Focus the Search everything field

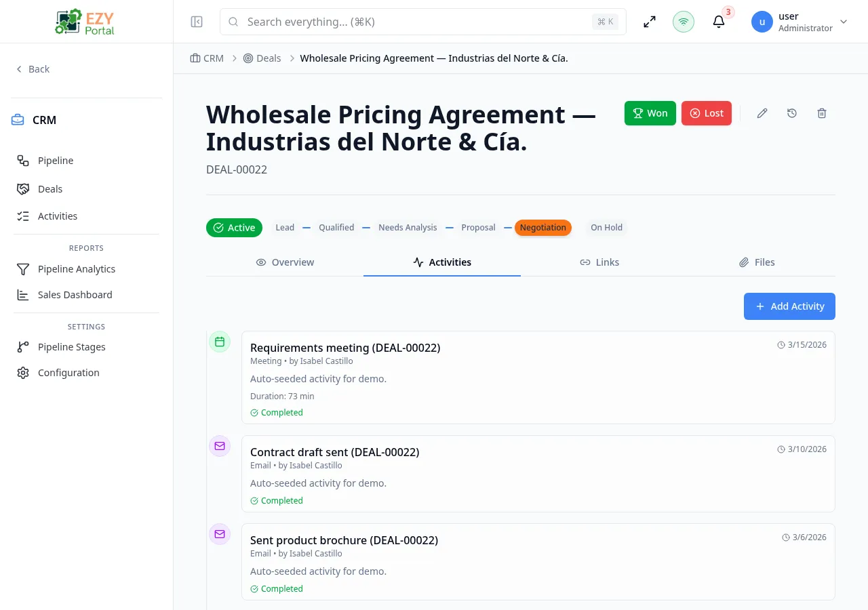[x=422, y=22]
